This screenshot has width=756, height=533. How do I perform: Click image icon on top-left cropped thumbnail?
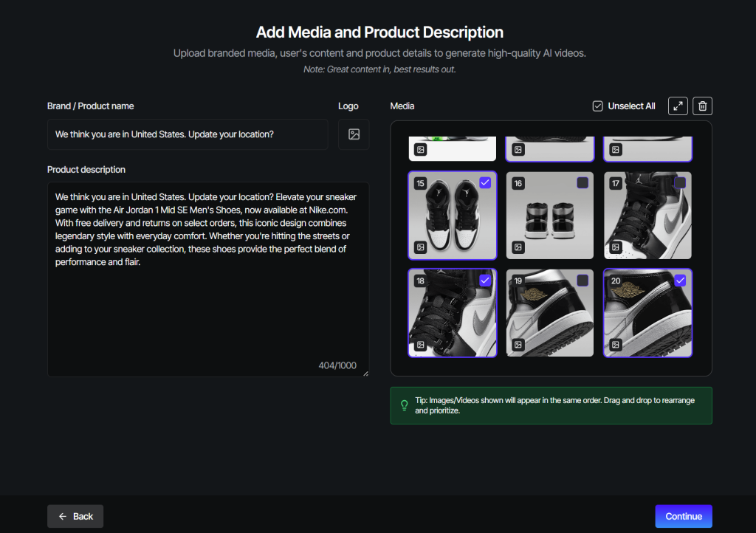click(420, 150)
